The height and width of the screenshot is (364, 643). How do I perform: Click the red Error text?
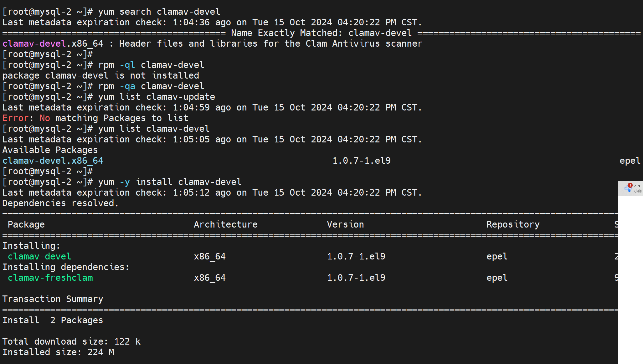[x=16, y=118]
